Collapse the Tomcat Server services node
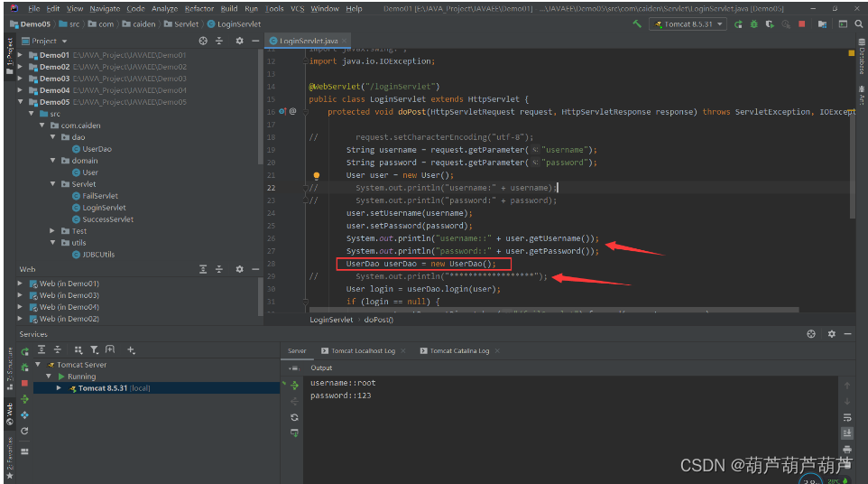This screenshot has height=484, width=868. click(x=38, y=365)
